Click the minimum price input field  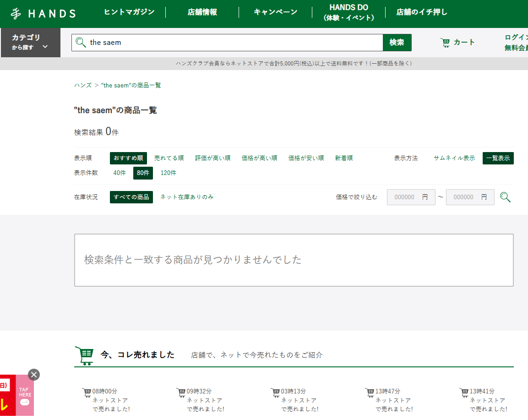click(x=411, y=197)
